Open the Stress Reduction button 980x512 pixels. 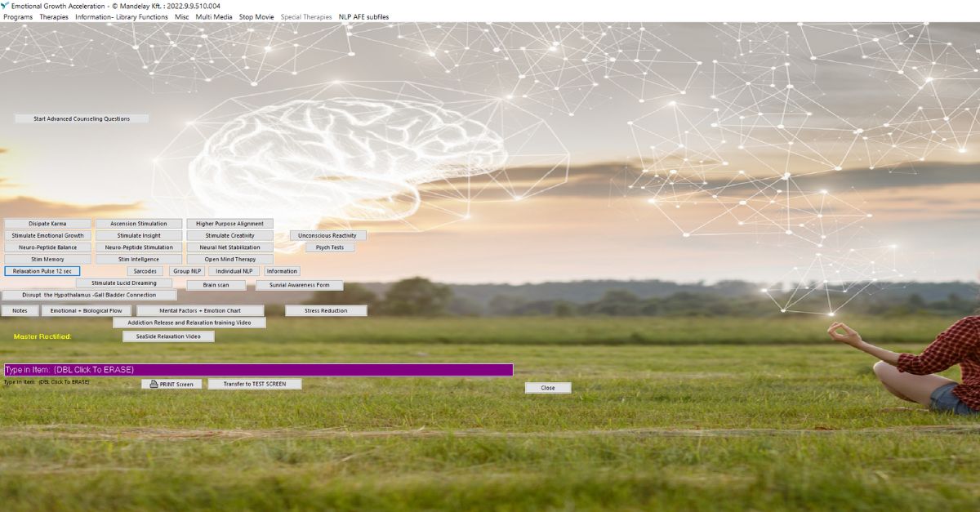click(326, 311)
